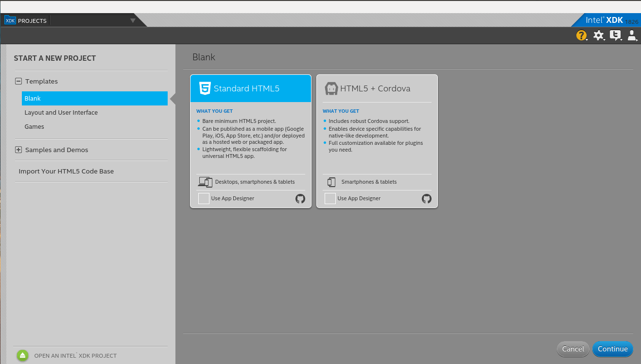Click the Continue button
Screen dimensions: 641x364
click(x=612, y=349)
